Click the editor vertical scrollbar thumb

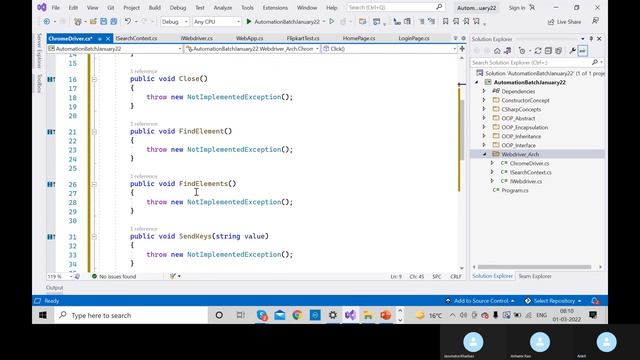pyautogui.click(x=462, y=130)
